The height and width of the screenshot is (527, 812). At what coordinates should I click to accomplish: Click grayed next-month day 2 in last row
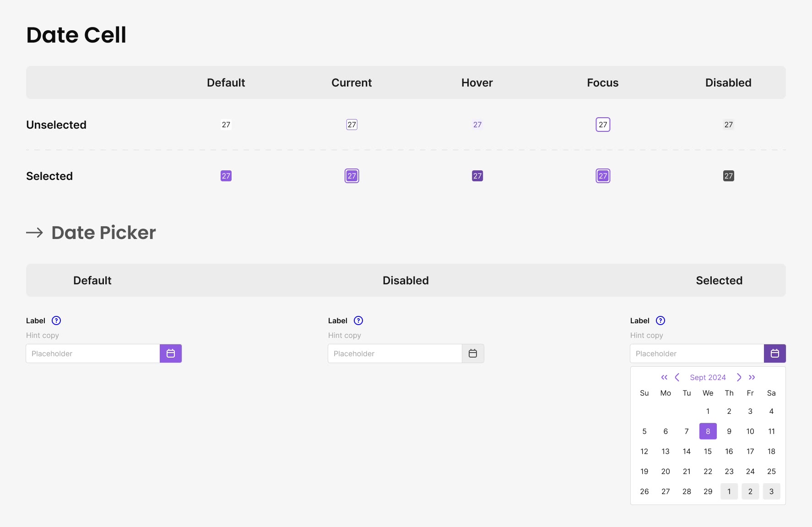coord(750,491)
